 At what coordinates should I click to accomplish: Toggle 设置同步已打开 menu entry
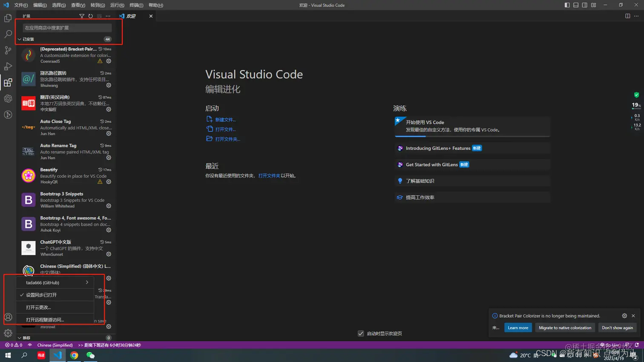click(x=55, y=295)
